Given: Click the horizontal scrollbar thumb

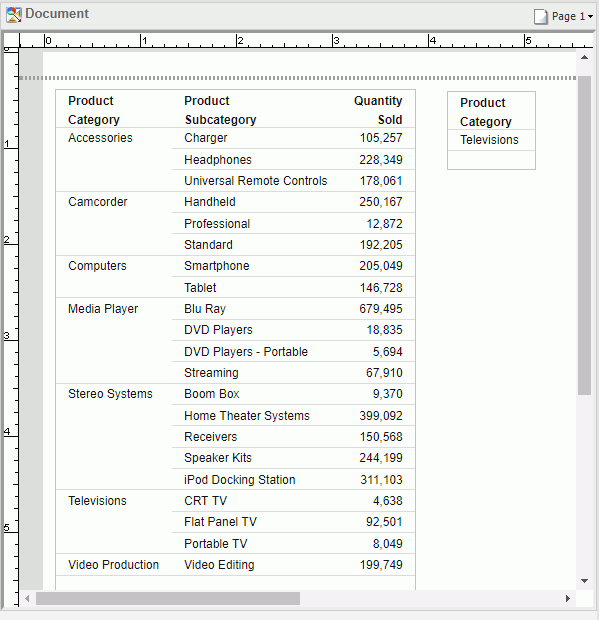Looking at the screenshot, I should click(x=168, y=599).
